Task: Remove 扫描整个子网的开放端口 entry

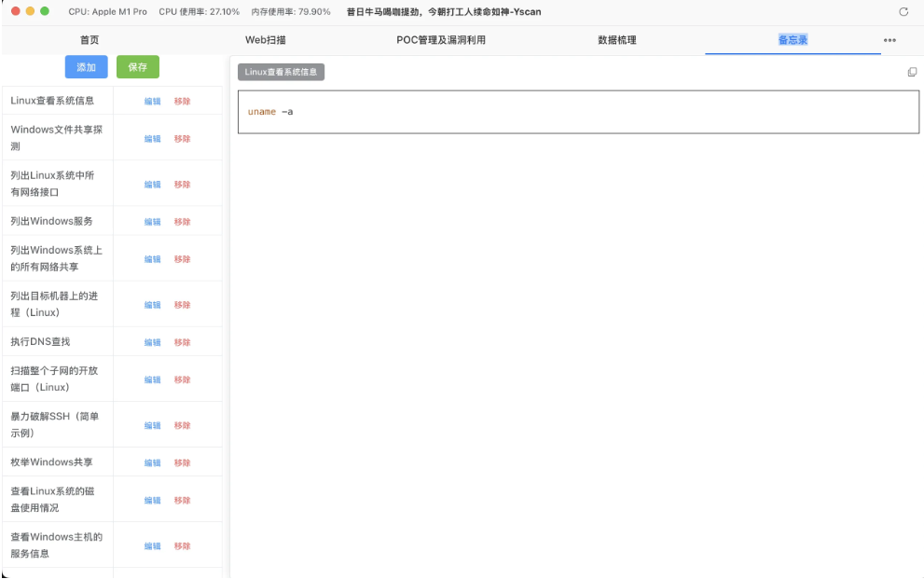Action: pos(182,379)
